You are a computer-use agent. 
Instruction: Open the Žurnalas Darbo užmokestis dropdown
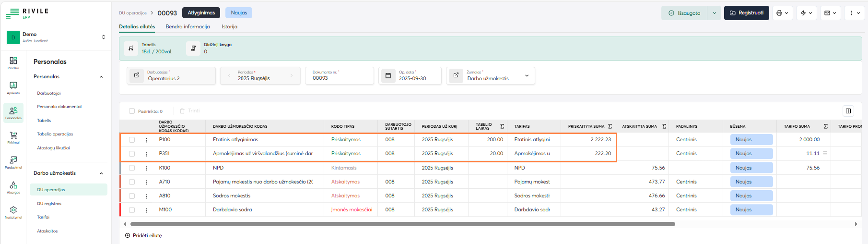tap(527, 76)
